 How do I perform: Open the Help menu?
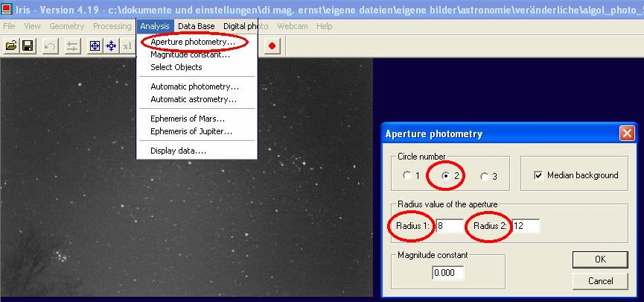point(324,26)
